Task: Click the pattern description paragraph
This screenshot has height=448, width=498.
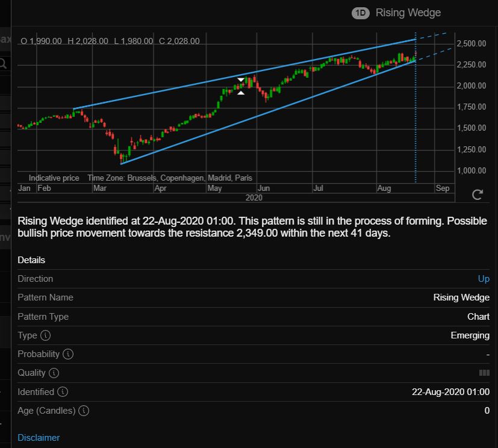Action: (252, 227)
